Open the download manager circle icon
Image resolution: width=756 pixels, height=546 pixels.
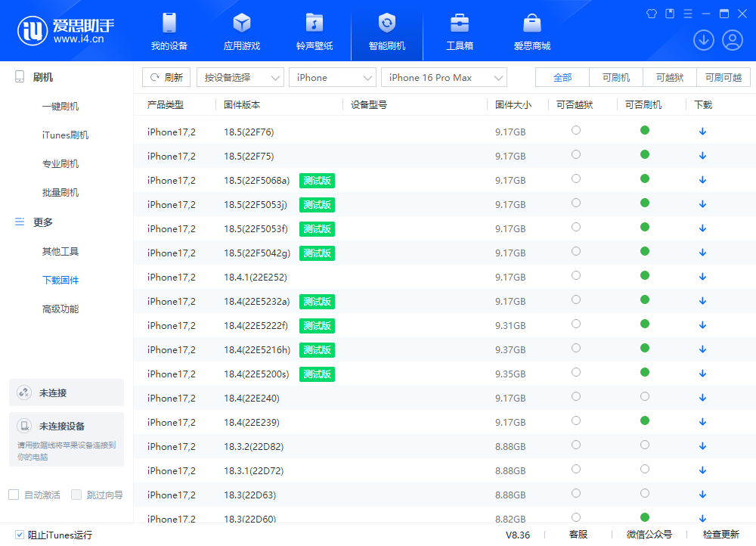(x=703, y=40)
